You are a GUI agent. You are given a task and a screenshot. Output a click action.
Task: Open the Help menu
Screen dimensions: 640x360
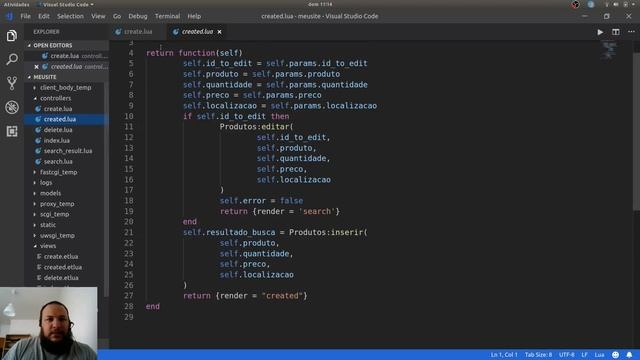tap(194, 16)
